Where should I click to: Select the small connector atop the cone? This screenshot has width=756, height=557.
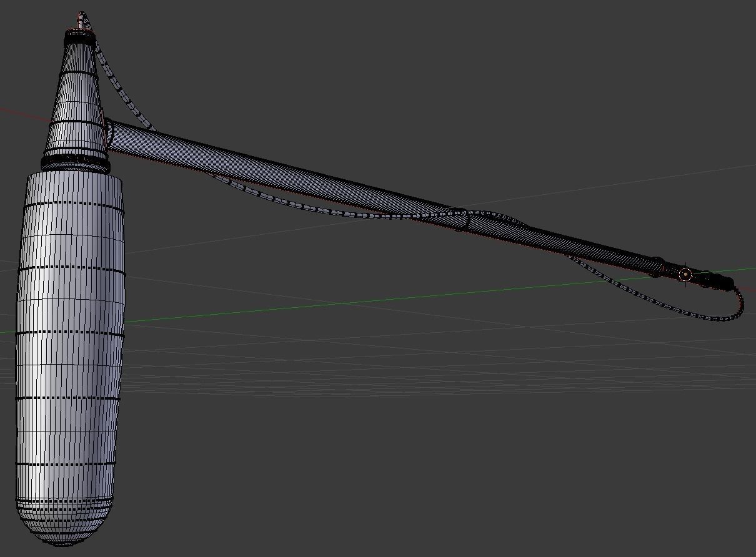pos(82,20)
